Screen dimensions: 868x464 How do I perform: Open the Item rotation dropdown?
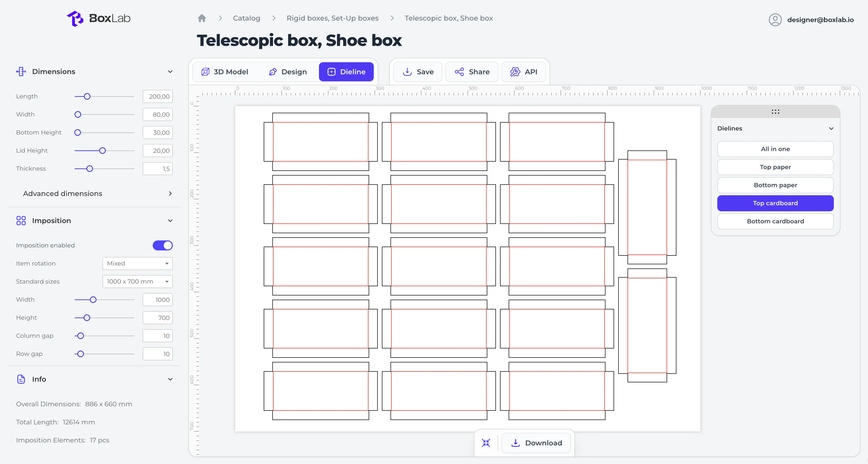137,264
